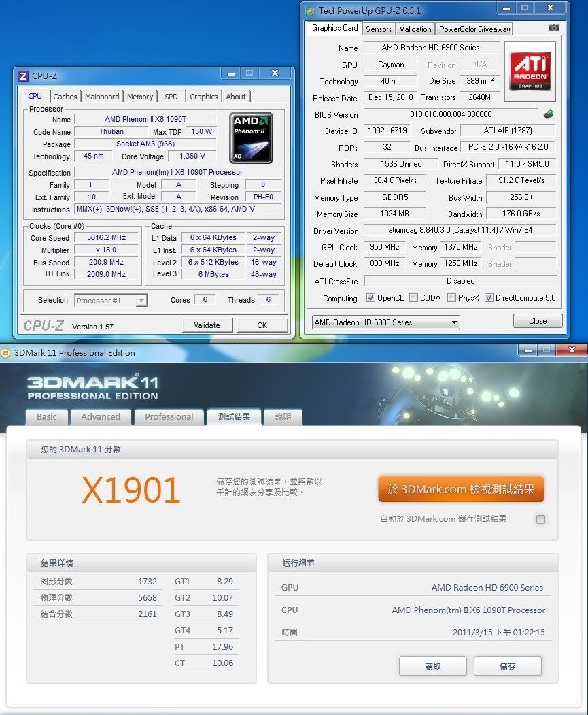Image resolution: width=588 pixels, height=715 pixels.
Task: Click the 結合分數 score 2161
Action: [x=147, y=614]
